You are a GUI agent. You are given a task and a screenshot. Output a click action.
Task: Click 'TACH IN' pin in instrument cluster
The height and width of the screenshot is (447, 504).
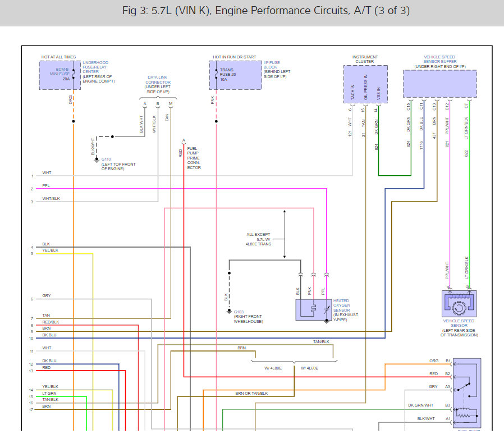(352, 92)
